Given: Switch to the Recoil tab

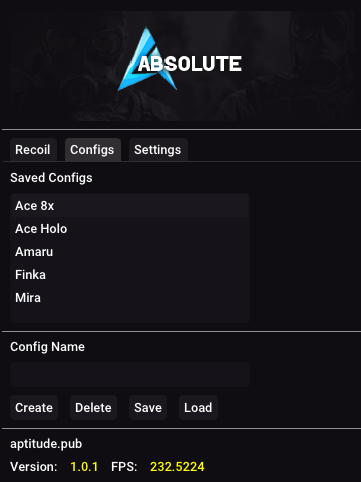Looking at the screenshot, I should pos(33,150).
